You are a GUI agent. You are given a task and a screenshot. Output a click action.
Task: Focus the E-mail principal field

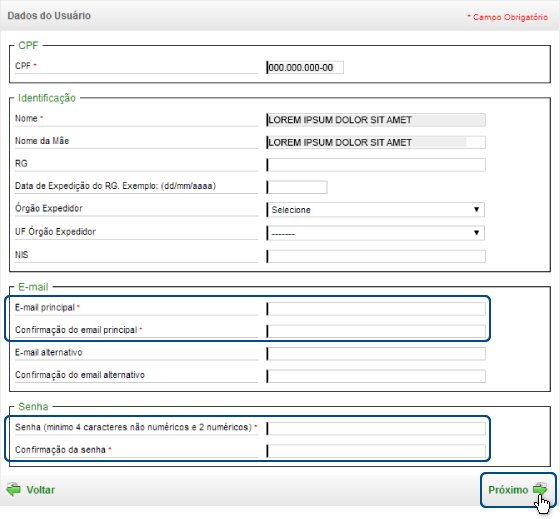click(x=376, y=309)
